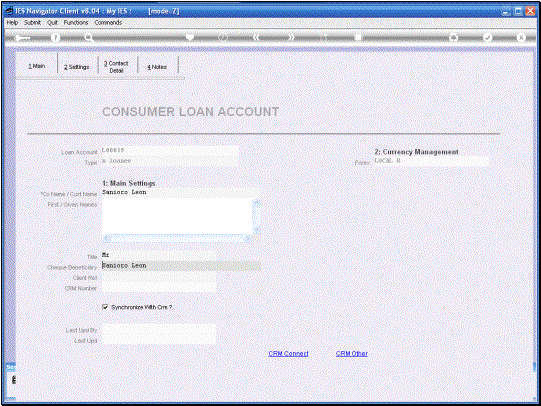The height and width of the screenshot is (406, 541).
Task: Click the heart favorites icon
Action: click(x=190, y=37)
